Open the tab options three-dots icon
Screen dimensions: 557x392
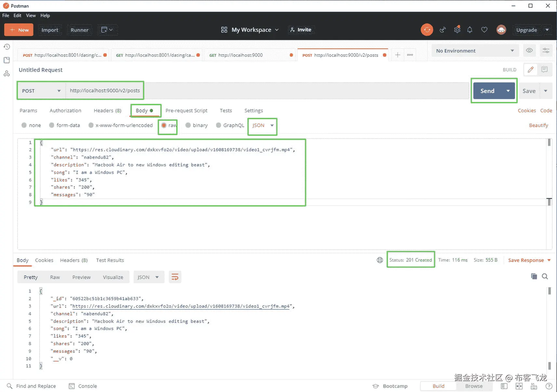click(x=410, y=55)
